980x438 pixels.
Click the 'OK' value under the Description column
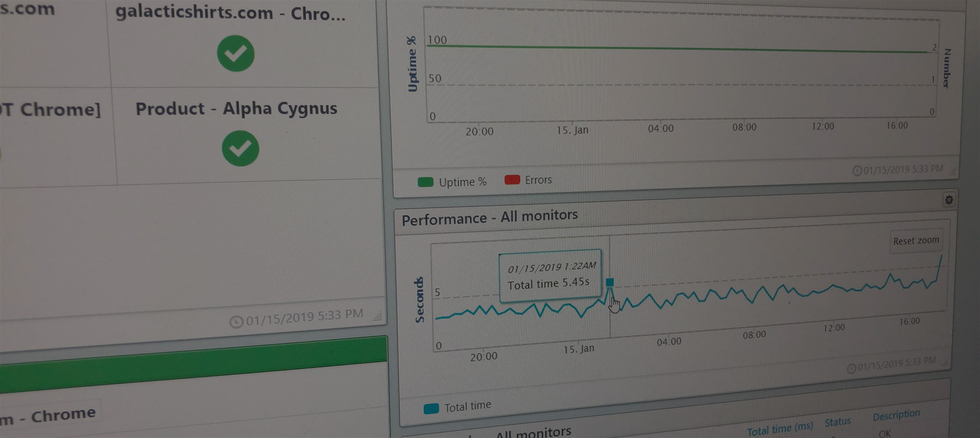point(885,434)
